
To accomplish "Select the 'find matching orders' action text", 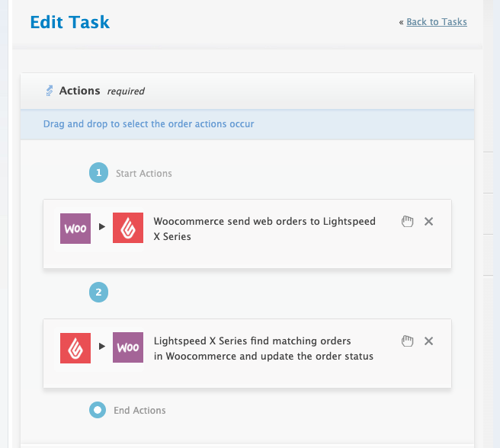I will (264, 348).
